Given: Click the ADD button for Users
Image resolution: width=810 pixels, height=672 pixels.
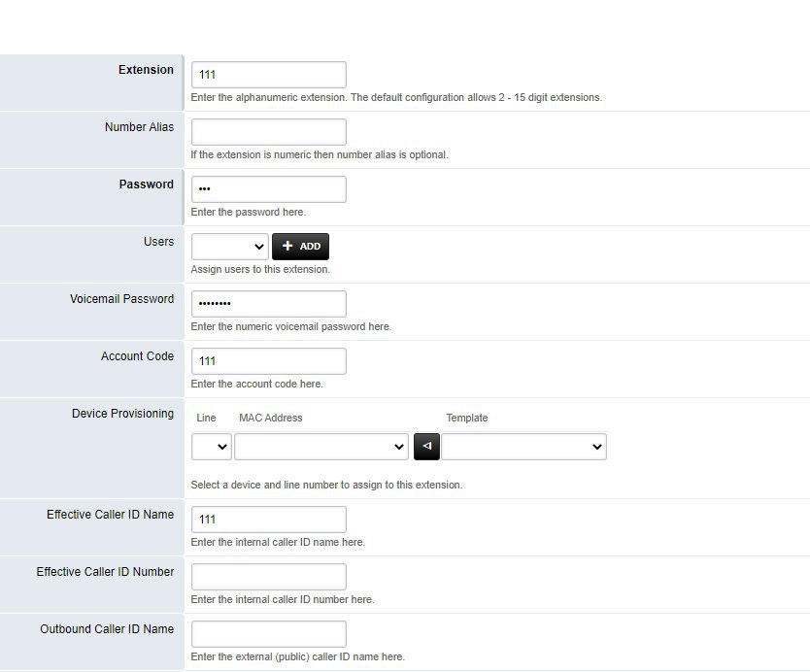Looking at the screenshot, I should (x=301, y=247).
